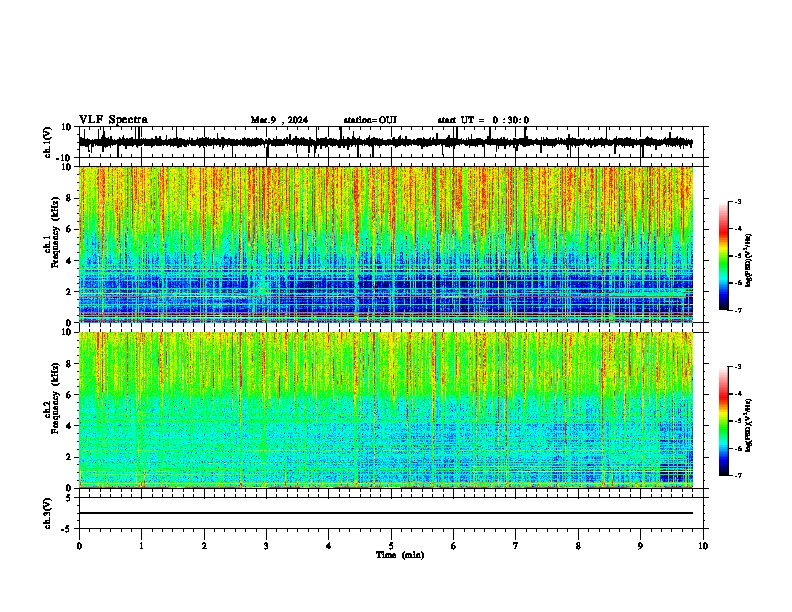792x612 pixels.
Task: Click the time axis tick label "10"
Action: tap(703, 546)
